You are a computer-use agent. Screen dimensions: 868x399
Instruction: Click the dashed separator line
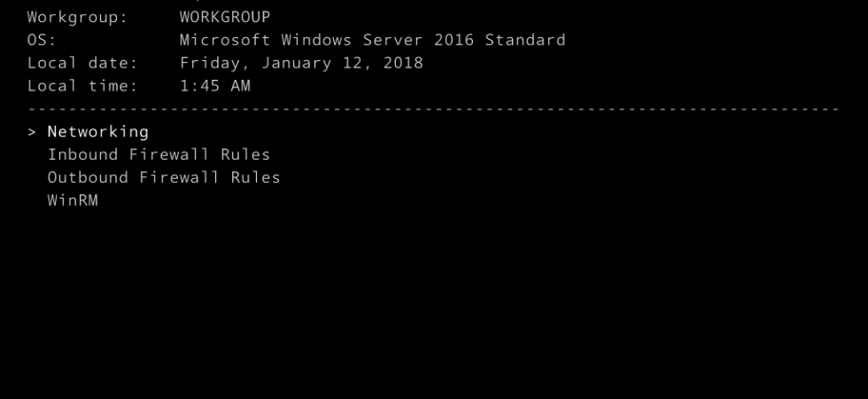434,109
